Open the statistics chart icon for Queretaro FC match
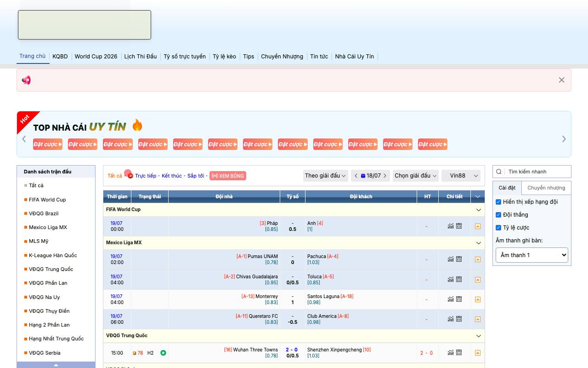 point(451,319)
